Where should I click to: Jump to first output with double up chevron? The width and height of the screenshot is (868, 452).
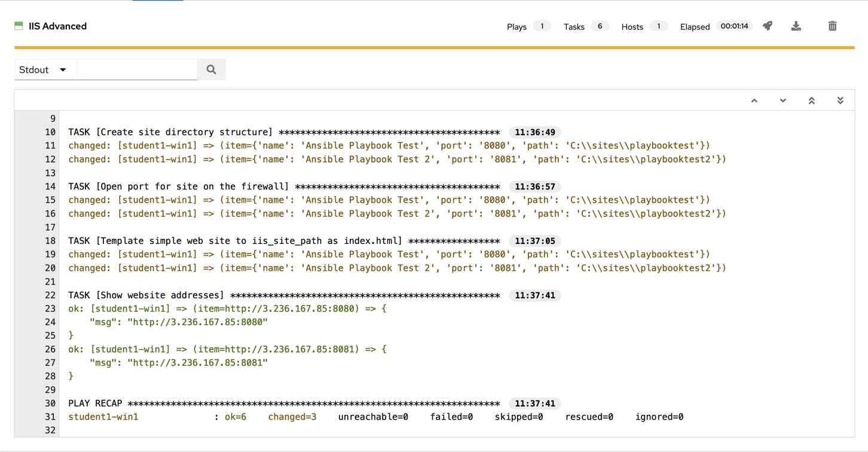point(811,100)
